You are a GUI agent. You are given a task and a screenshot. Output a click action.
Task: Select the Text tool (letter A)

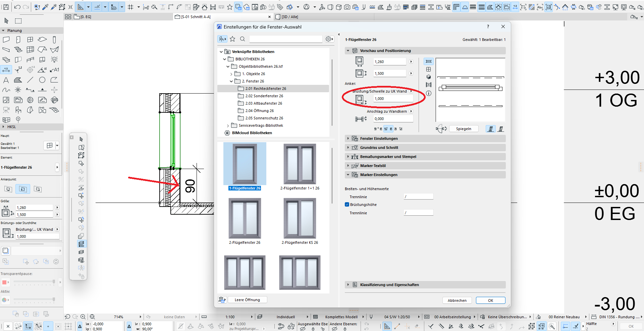pos(6,80)
